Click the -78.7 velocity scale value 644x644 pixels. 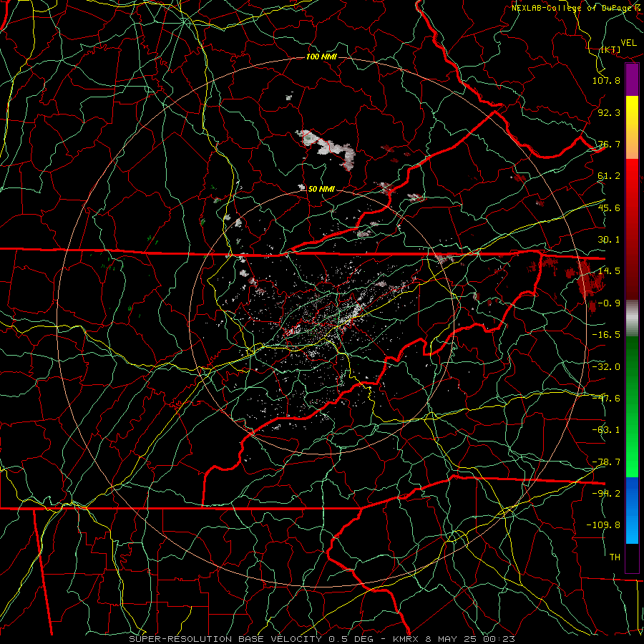606,462
